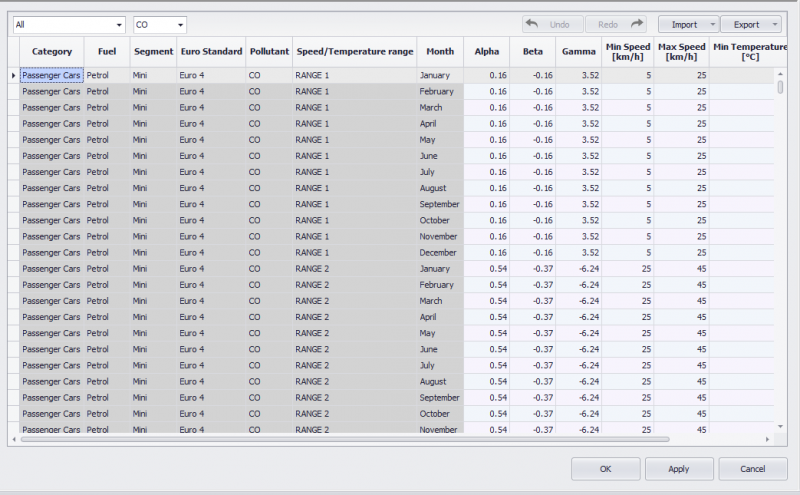Click the 'June' month cell in RANGE 2
The height and width of the screenshot is (495, 800).
point(440,350)
